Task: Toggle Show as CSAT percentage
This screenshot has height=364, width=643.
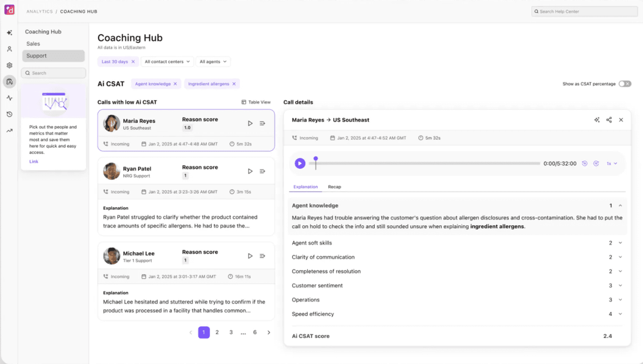Action: click(x=625, y=83)
